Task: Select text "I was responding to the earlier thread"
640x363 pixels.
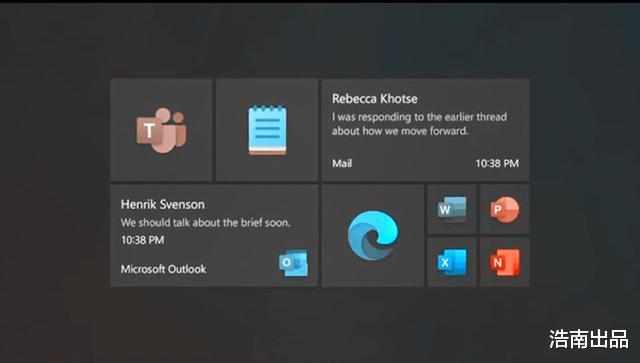Action: [x=419, y=117]
